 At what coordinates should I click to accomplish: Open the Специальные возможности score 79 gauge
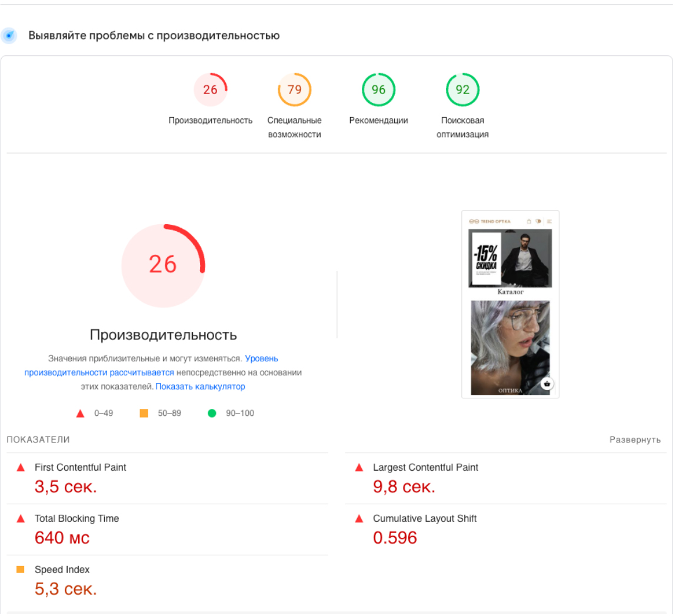click(294, 90)
